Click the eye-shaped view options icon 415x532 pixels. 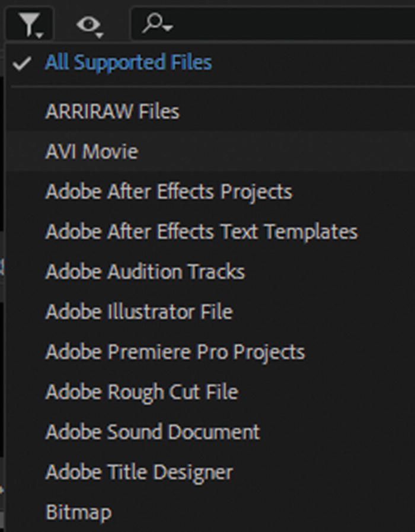pyautogui.click(x=88, y=23)
